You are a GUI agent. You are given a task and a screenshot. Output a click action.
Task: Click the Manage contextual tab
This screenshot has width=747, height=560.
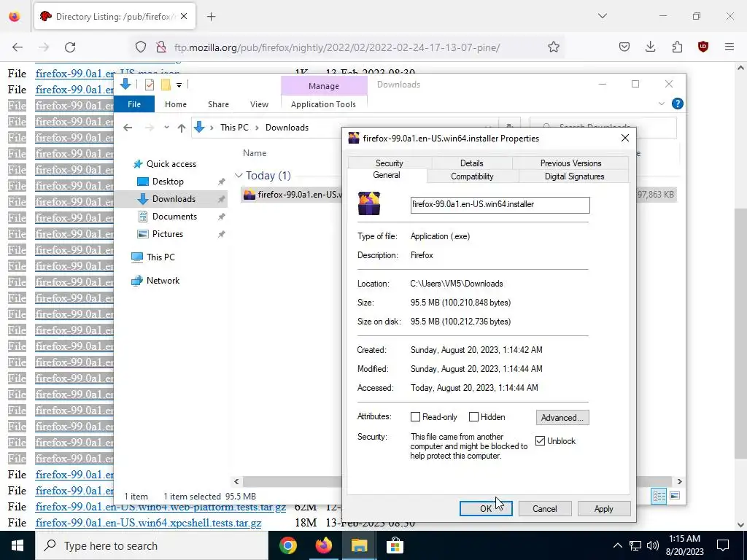pyautogui.click(x=324, y=86)
